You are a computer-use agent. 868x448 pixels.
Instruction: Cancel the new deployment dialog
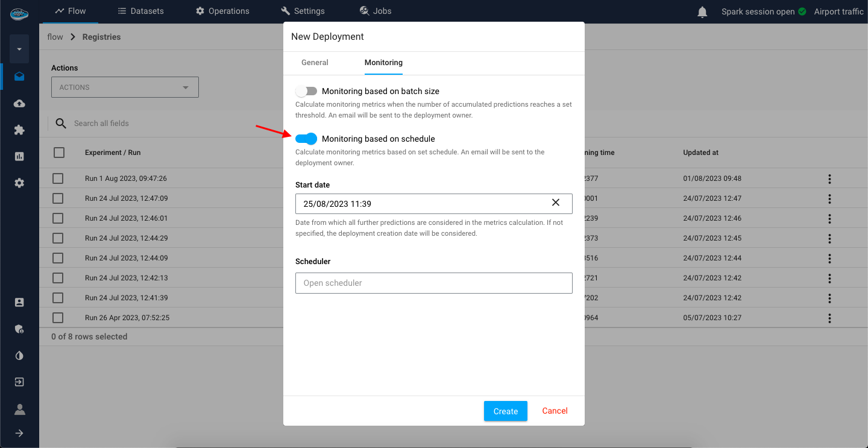coord(555,411)
